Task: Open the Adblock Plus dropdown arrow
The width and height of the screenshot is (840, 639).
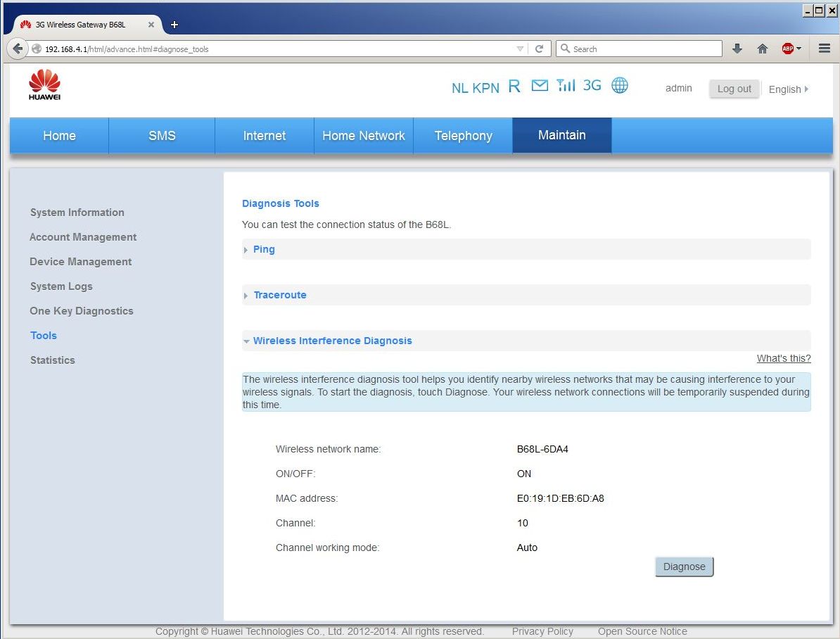Action: tap(798, 49)
